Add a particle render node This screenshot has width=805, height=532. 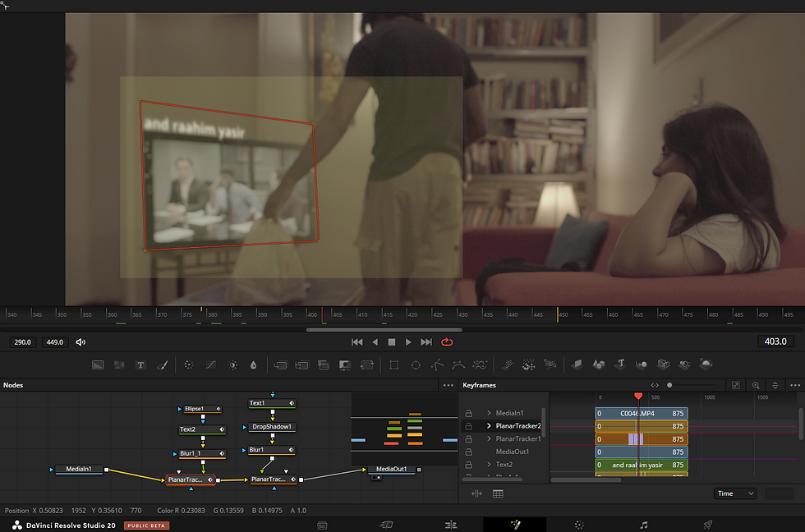550,365
